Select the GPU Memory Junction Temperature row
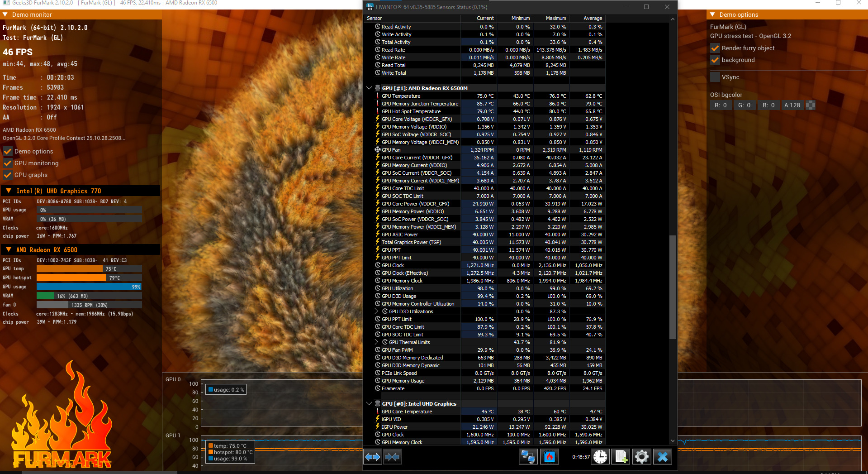The width and height of the screenshot is (868, 474). 485,104
